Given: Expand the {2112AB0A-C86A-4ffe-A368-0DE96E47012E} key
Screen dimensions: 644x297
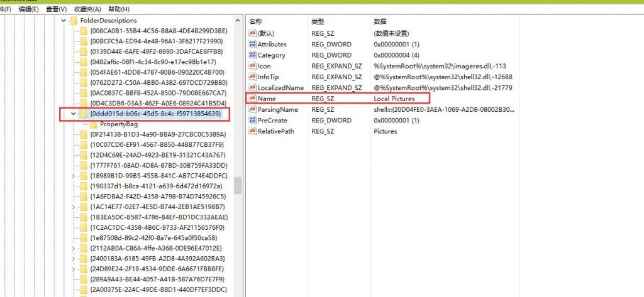Looking at the screenshot, I should [74, 248].
